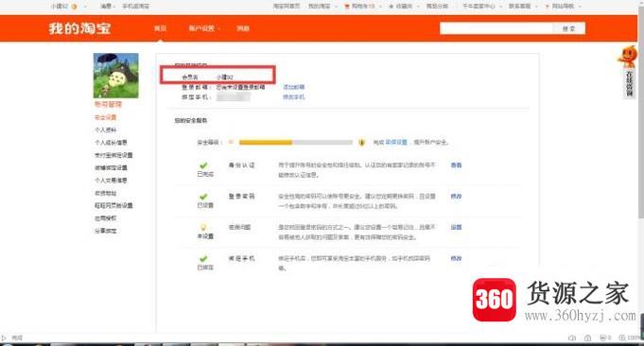Click the shield icon after security bar
Viewport: 644px width, 346px height.
click(x=362, y=143)
